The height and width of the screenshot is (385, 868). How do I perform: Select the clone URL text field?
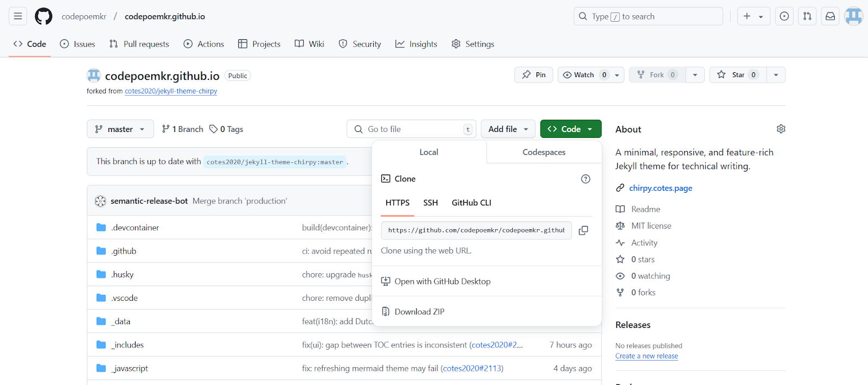coord(476,230)
